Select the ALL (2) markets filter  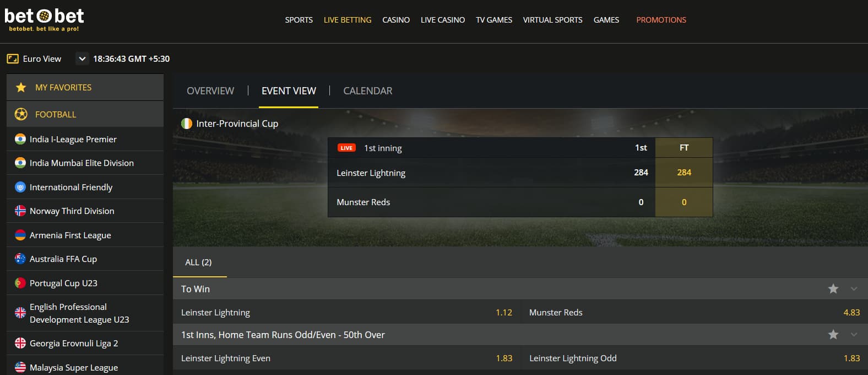click(x=199, y=262)
